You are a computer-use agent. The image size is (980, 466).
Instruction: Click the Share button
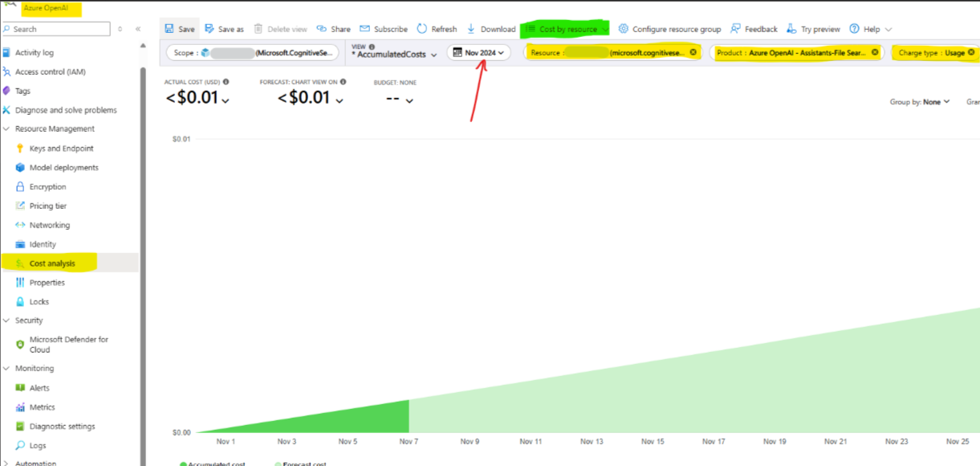[x=333, y=29]
